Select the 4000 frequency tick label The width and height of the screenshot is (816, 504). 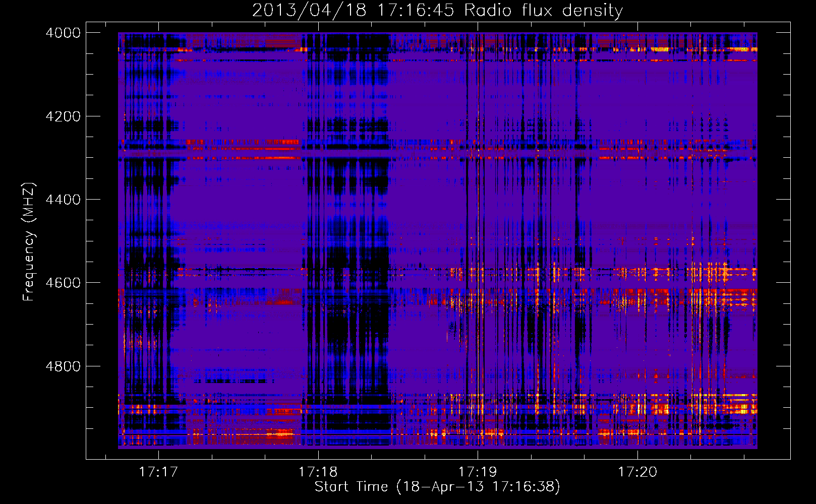[63, 33]
